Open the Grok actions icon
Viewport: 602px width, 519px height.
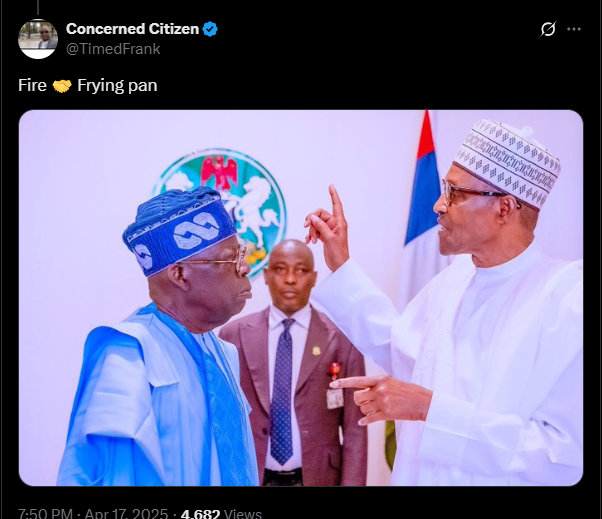pyautogui.click(x=547, y=29)
